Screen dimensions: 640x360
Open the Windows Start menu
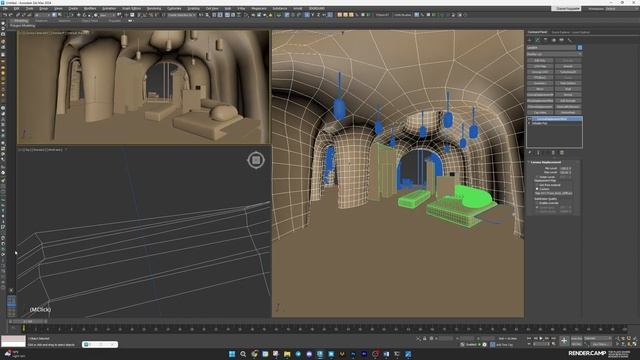click(232, 354)
